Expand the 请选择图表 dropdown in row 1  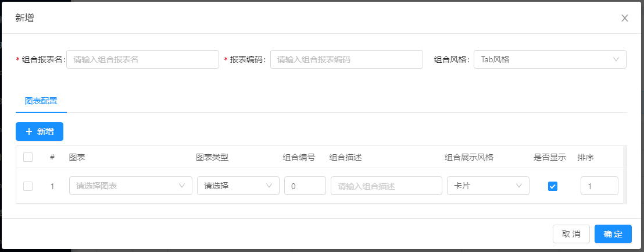130,186
